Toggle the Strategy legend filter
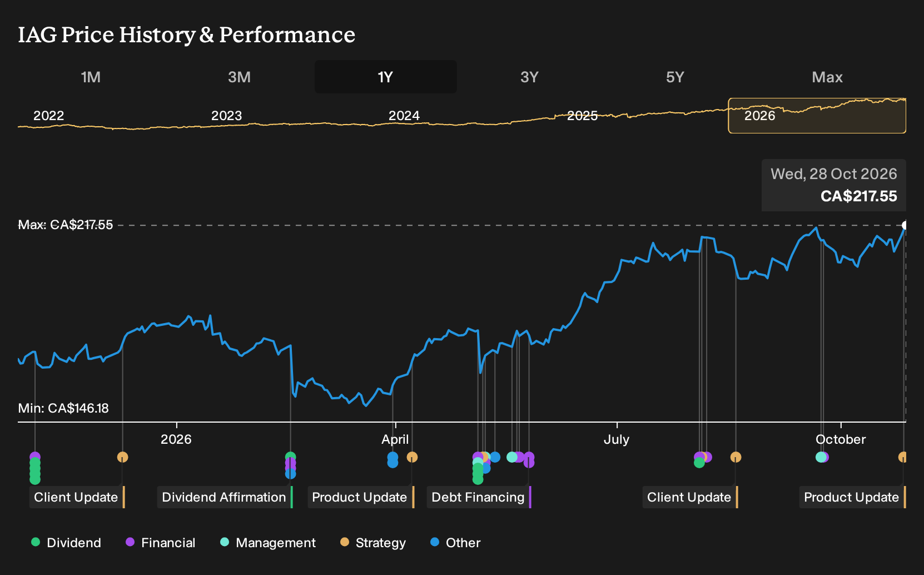Screen dimensions: 924x575 [x=373, y=543]
